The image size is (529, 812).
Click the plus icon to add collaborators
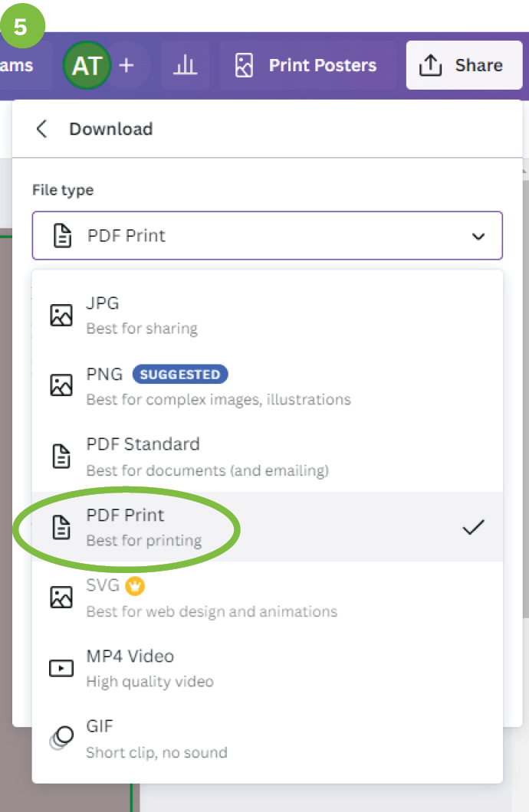(127, 66)
